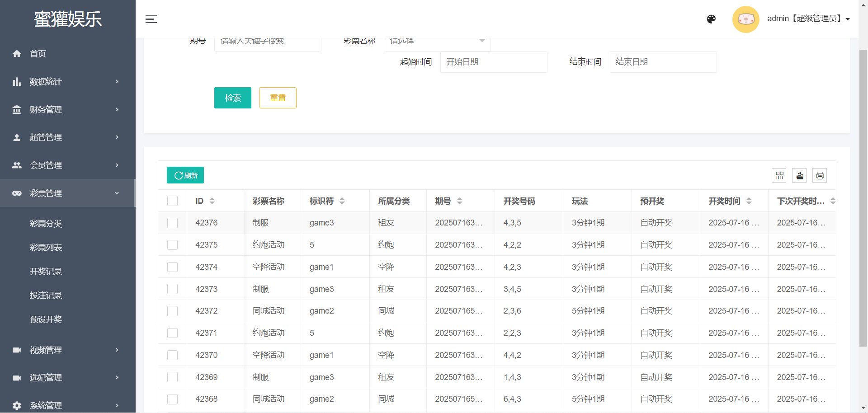Check the row checkbox for ID 42372
The width and height of the screenshot is (868, 413).
point(172,311)
